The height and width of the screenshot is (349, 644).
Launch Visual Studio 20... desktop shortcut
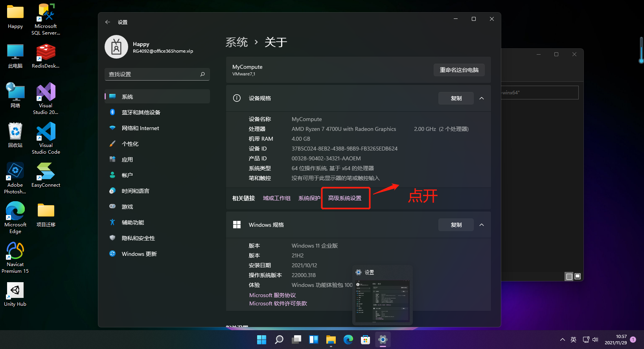[46, 98]
